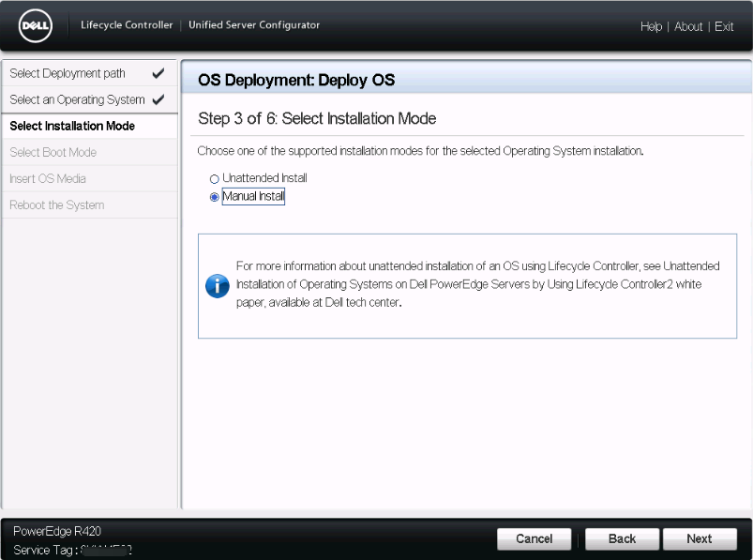Go to the Select Deployment path step
The width and height of the screenshot is (753, 560).
coord(68,73)
